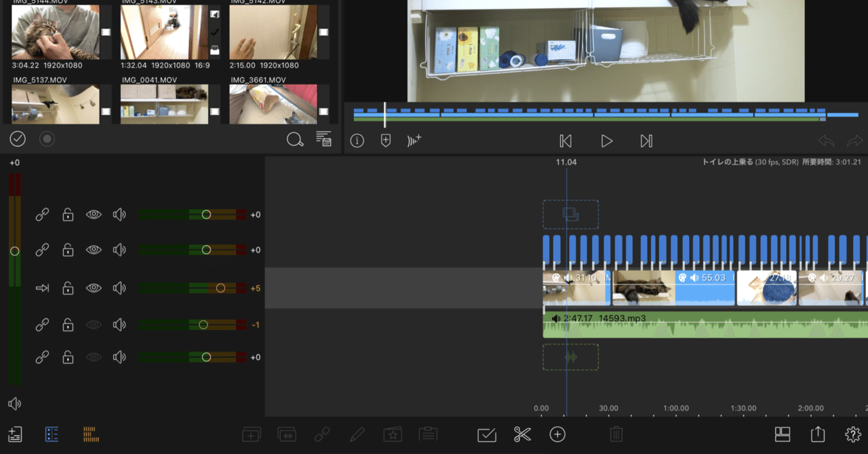Undo the last edit
The height and width of the screenshot is (454, 868).
pyautogui.click(x=826, y=141)
